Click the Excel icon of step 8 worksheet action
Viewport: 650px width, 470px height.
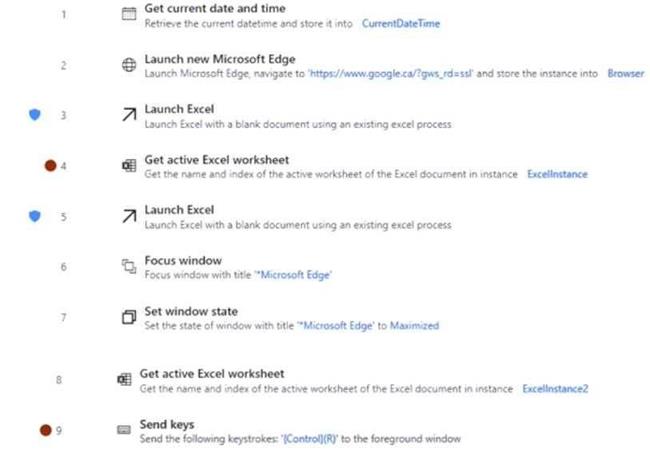pyautogui.click(x=124, y=379)
